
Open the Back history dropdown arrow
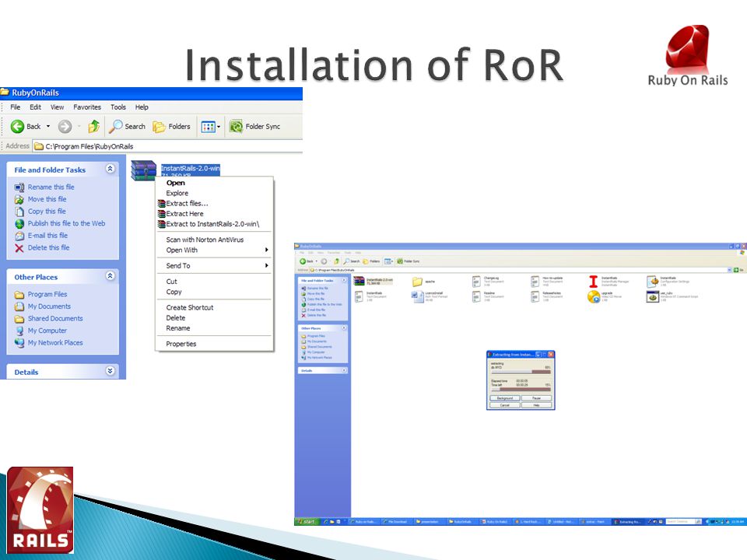click(x=48, y=126)
